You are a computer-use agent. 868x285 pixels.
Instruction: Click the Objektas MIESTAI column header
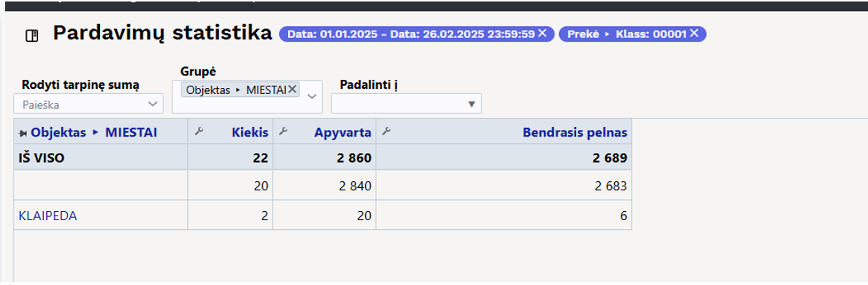click(x=94, y=132)
